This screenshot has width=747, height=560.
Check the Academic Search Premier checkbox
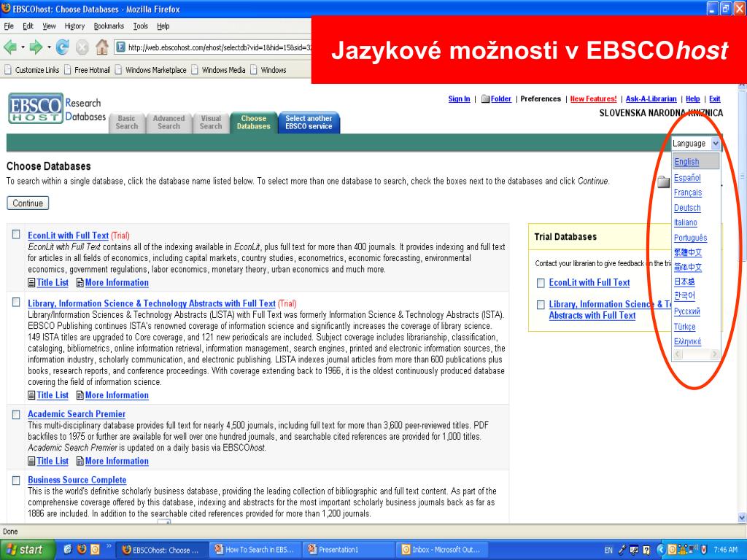click(x=16, y=414)
